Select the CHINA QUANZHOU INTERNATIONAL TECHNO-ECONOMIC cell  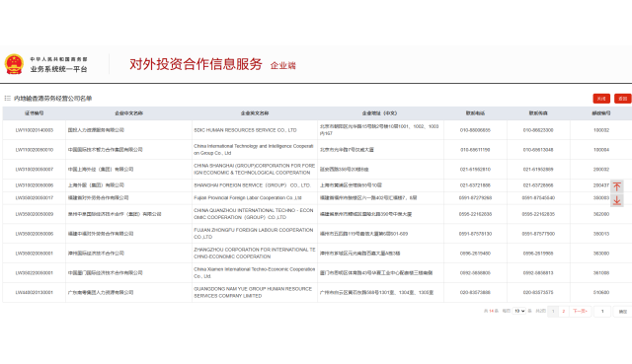255,214
